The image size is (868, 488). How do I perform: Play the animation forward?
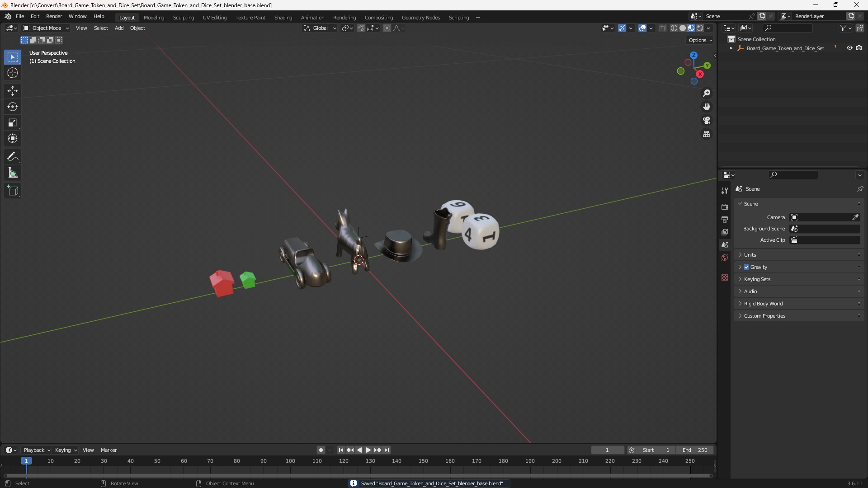(x=368, y=450)
